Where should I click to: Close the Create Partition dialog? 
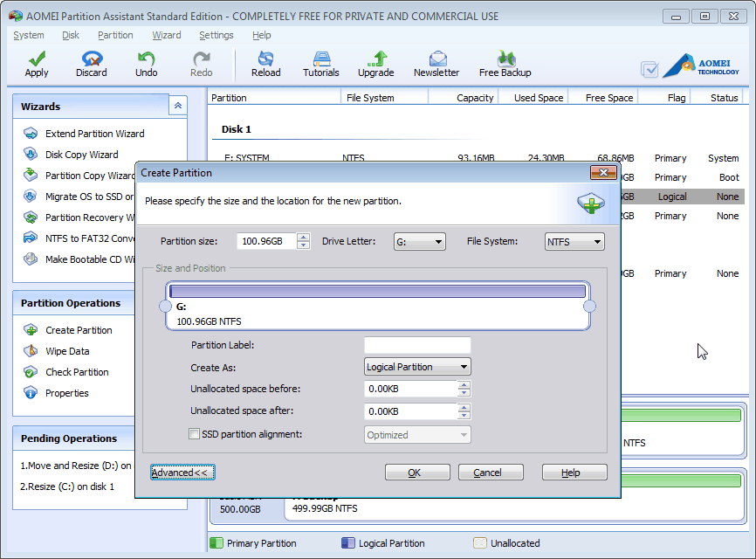tap(603, 173)
